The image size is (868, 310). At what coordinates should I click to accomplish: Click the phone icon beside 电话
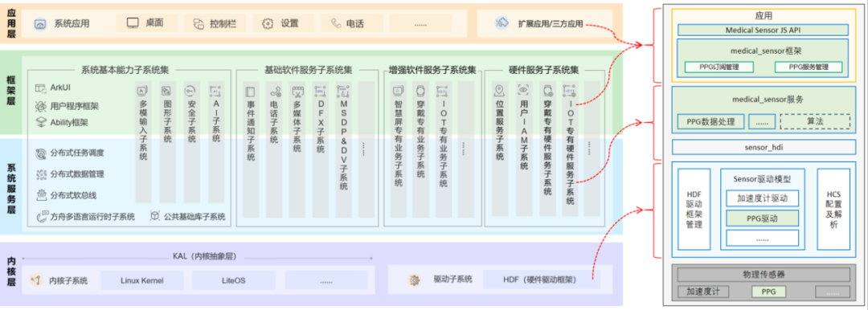click(x=336, y=23)
